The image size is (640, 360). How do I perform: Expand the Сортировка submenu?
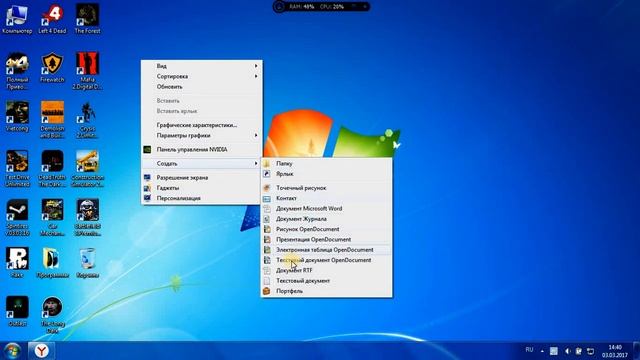(x=202, y=76)
